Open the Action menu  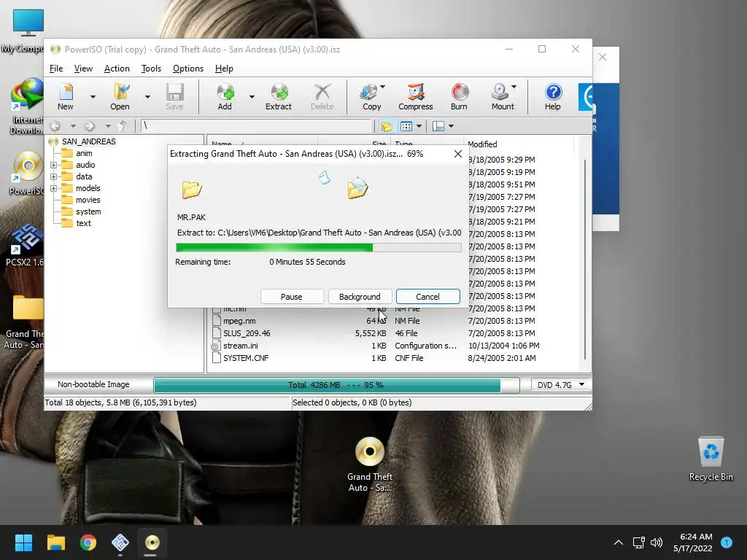pos(117,69)
